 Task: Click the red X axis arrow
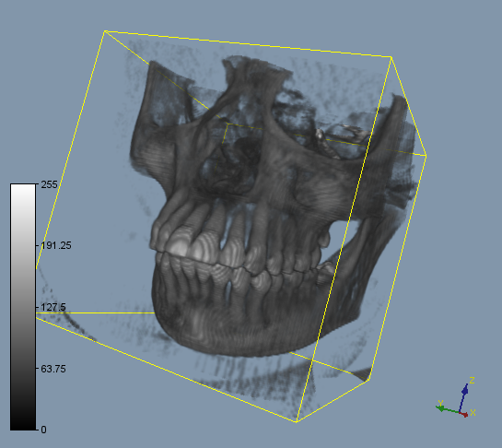464,414
